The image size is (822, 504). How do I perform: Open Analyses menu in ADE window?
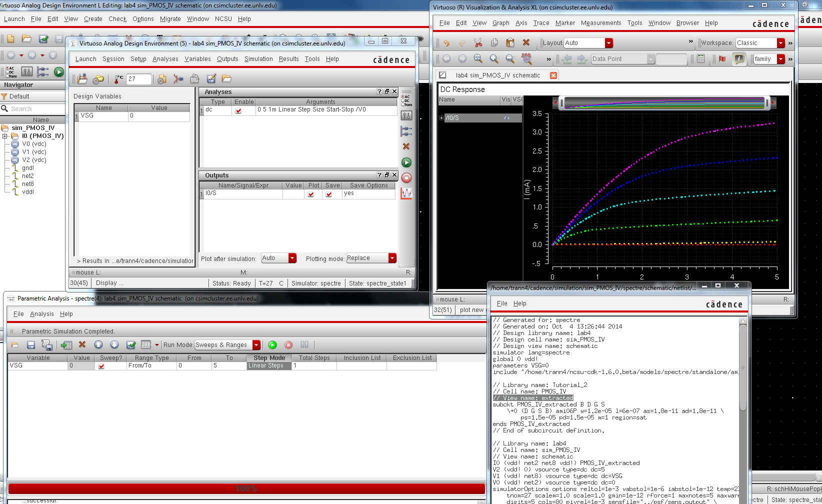click(165, 59)
